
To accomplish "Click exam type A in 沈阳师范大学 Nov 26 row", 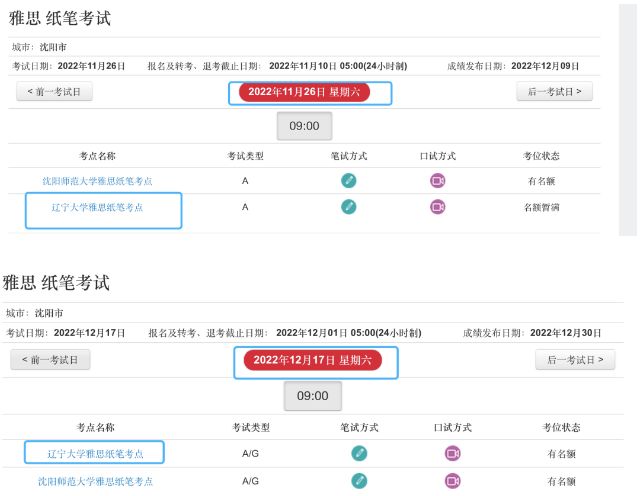I will pyautogui.click(x=245, y=181).
